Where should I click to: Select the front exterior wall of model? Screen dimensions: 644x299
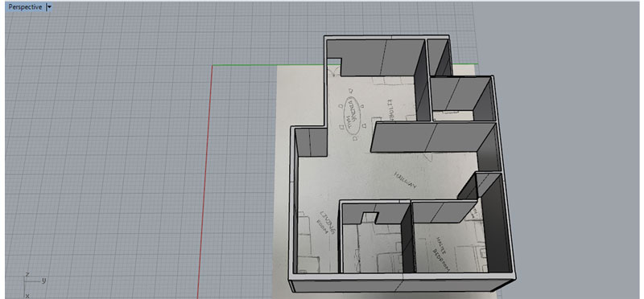(401, 286)
